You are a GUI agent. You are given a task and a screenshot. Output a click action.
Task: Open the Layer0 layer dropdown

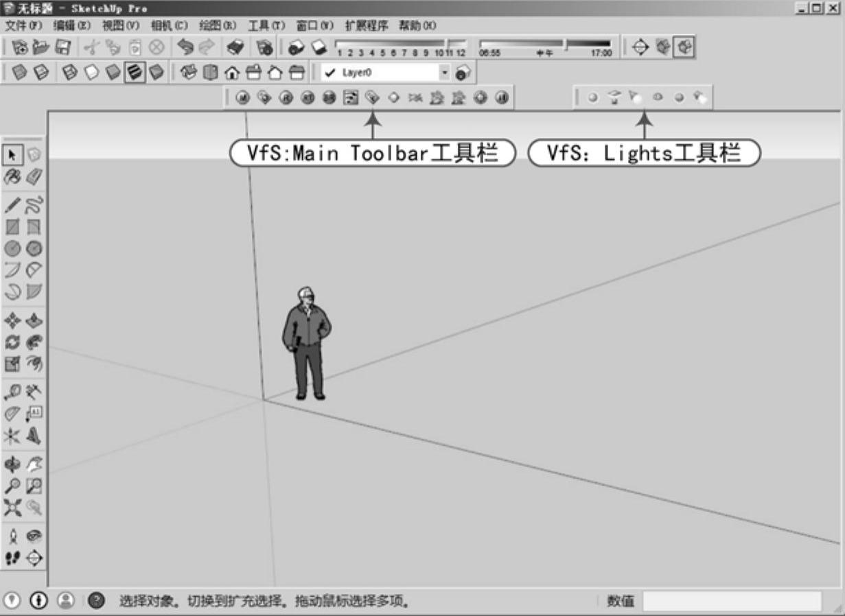point(444,72)
